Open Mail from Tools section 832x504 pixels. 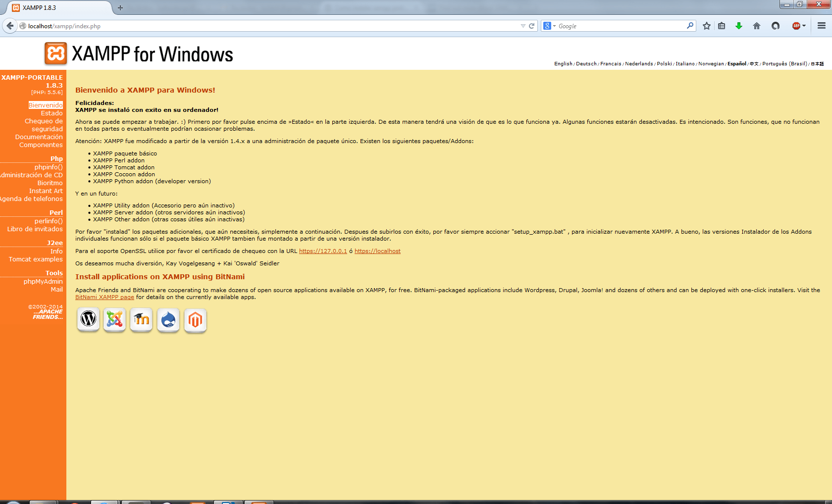tap(56, 289)
